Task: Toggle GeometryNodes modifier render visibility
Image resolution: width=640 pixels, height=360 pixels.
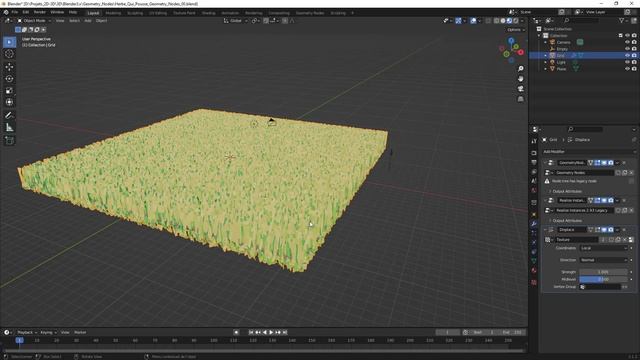Action: coord(611,163)
